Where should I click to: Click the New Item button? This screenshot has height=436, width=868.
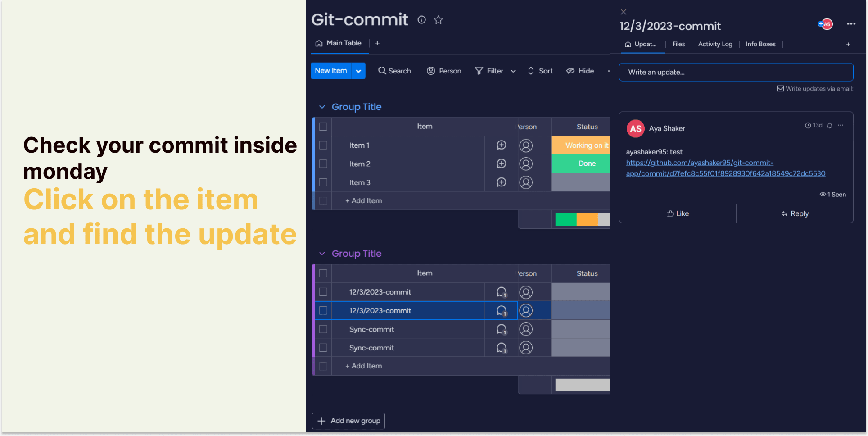(331, 71)
